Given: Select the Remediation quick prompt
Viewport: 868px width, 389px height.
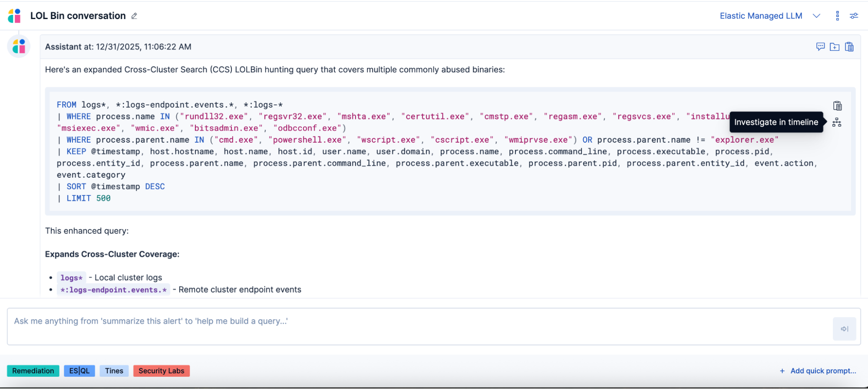Looking at the screenshot, I should coord(33,371).
